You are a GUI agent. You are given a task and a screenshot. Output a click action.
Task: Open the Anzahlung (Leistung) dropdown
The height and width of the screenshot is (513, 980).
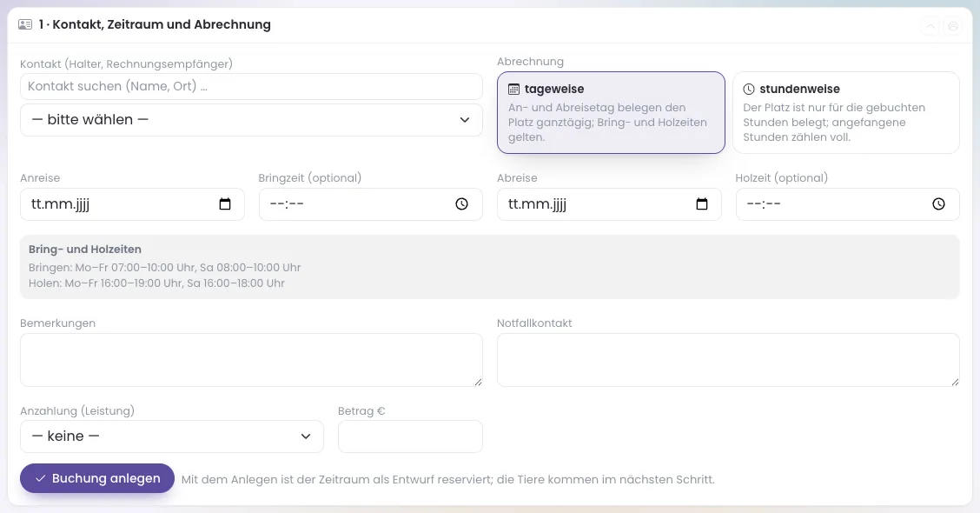point(172,436)
